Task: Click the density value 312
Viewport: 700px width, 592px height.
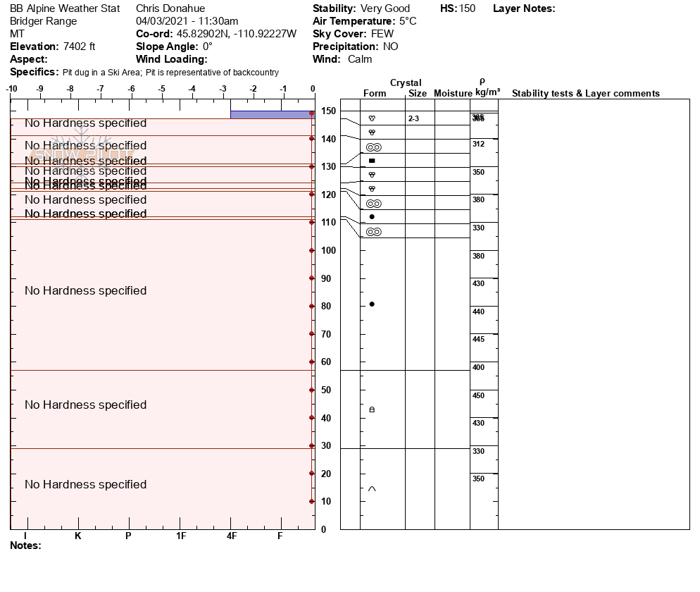Action: pyautogui.click(x=478, y=144)
